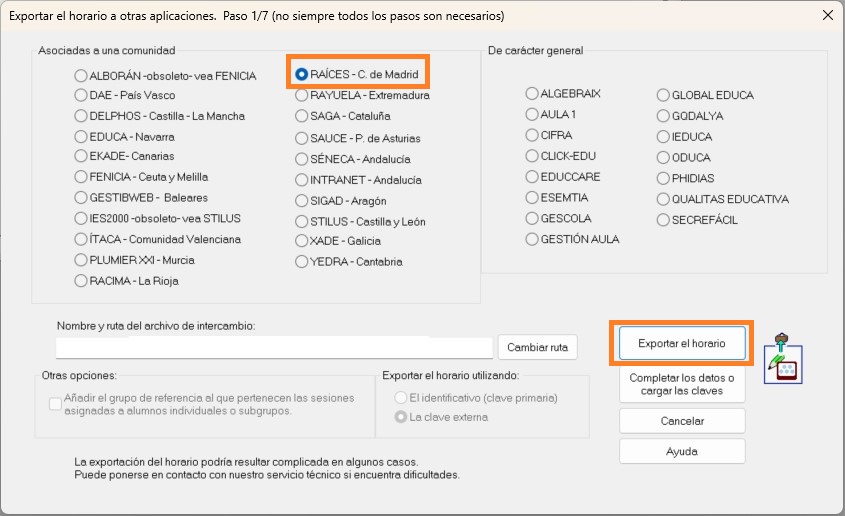Open Ayuda help button
Screen dimensions: 845x516
point(682,451)
